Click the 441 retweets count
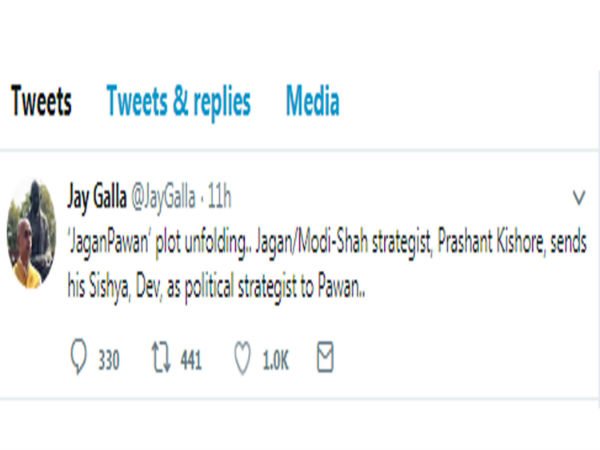Screen dimensions: 600x450 click(190, 361)
